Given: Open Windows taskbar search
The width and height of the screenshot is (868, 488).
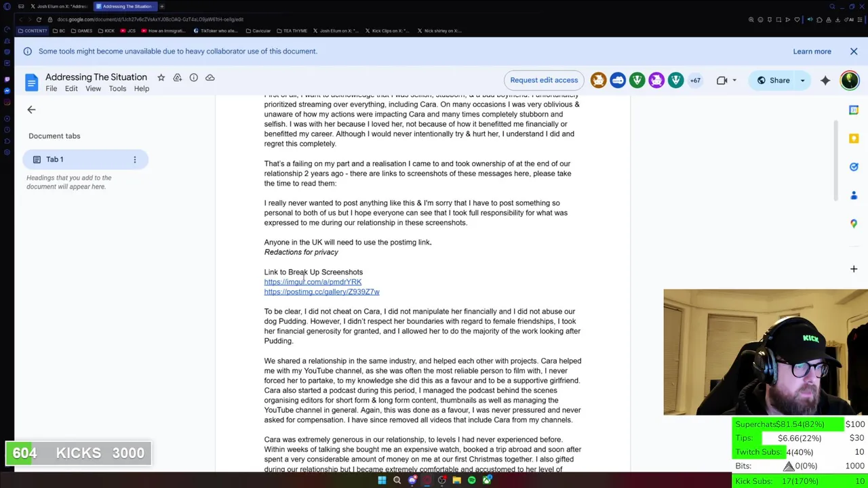Looking at the screenshot, I should (397, 481).
